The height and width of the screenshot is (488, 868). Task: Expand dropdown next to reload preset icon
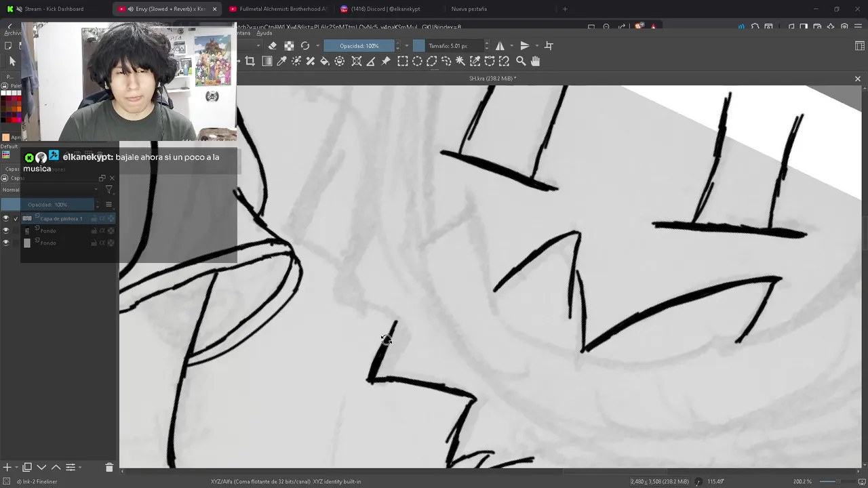(x=317, y=45)
